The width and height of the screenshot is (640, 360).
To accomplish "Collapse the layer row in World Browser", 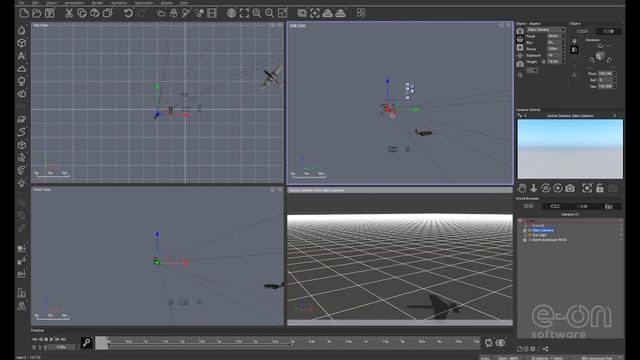I will (x=520, y=221).
